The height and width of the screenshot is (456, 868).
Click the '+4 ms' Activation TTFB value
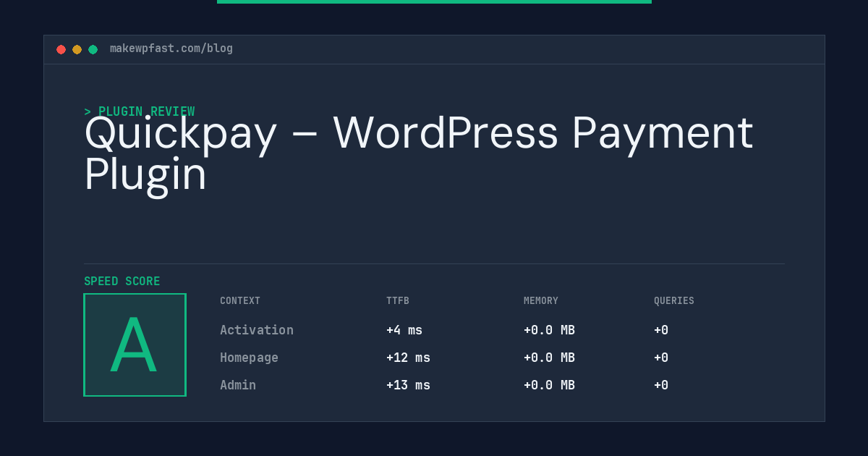pos(404,330)
